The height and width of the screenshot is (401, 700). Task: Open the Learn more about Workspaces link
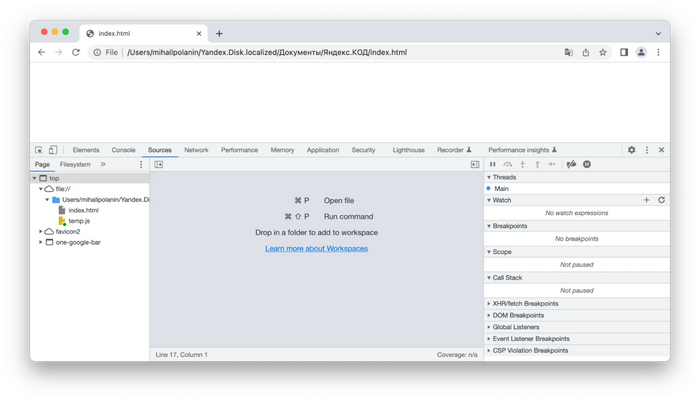tap(316, 248)
